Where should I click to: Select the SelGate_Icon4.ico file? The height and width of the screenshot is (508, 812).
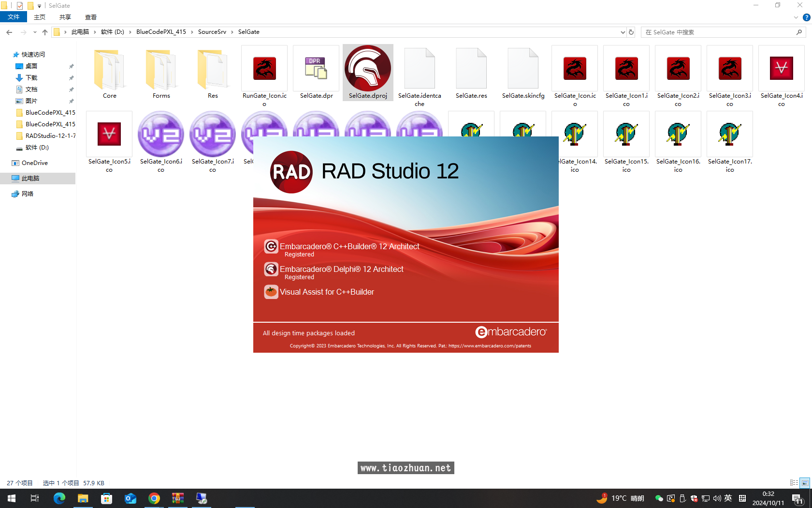(781, 69)
